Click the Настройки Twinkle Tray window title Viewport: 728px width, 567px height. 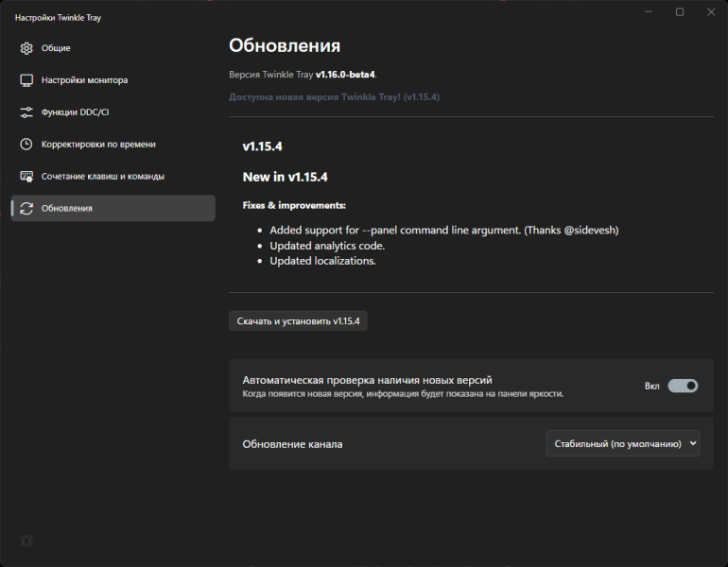(58, 18)
